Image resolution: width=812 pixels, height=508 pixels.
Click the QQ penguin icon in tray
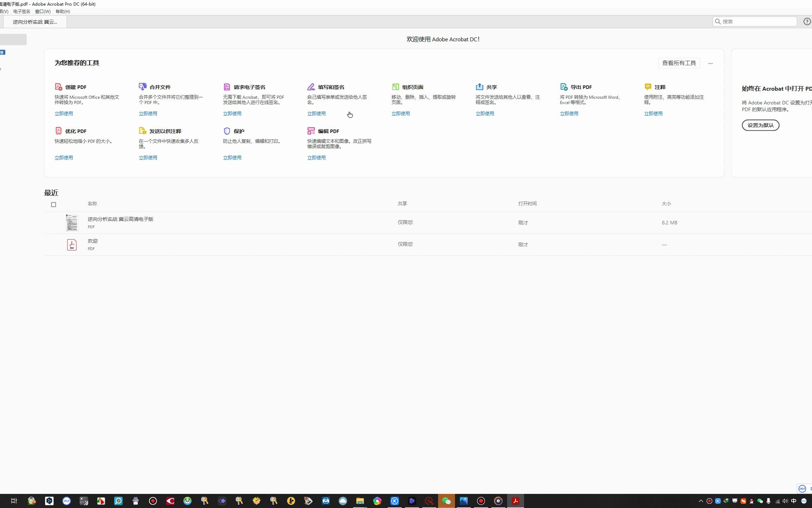751,501
